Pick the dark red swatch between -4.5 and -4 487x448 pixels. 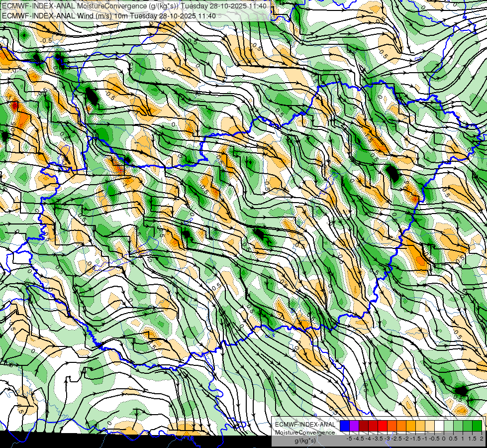pos(364,426)
